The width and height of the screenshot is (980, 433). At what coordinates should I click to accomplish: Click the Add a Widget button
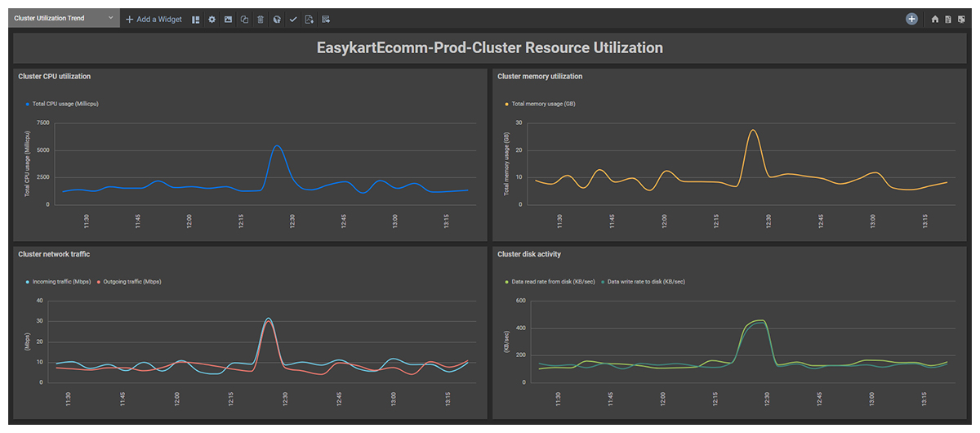pyautogui.click(x=154, y=19)
